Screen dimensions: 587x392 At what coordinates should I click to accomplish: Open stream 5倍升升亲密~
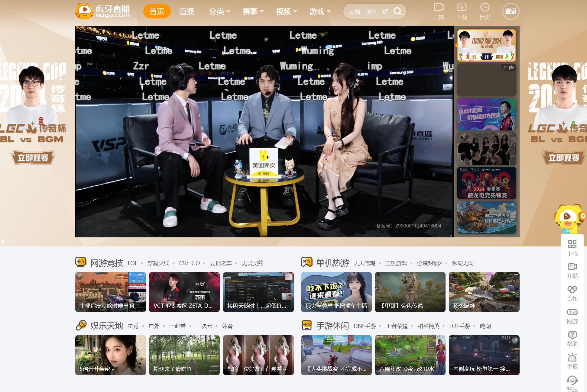[x=111, y=355]
